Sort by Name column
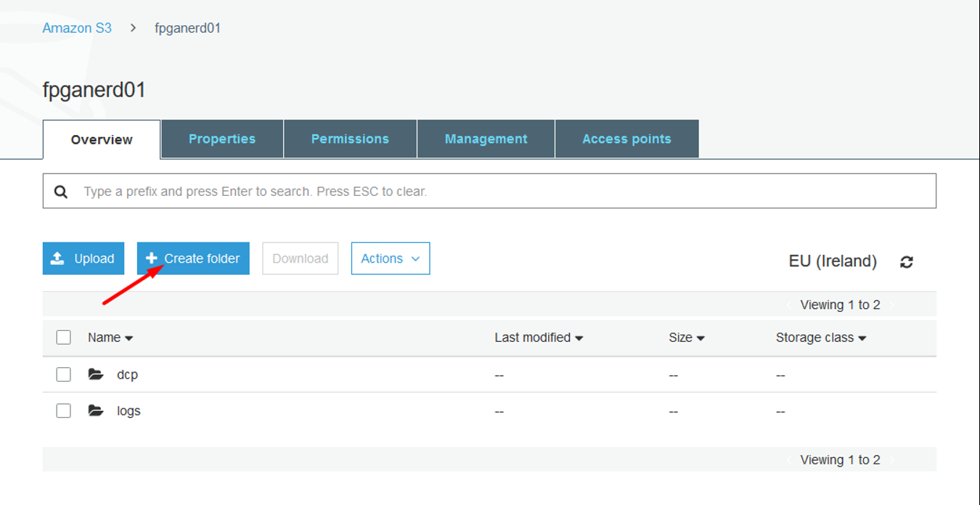Viewport: 980px width, 505px height. pos(110,337)
